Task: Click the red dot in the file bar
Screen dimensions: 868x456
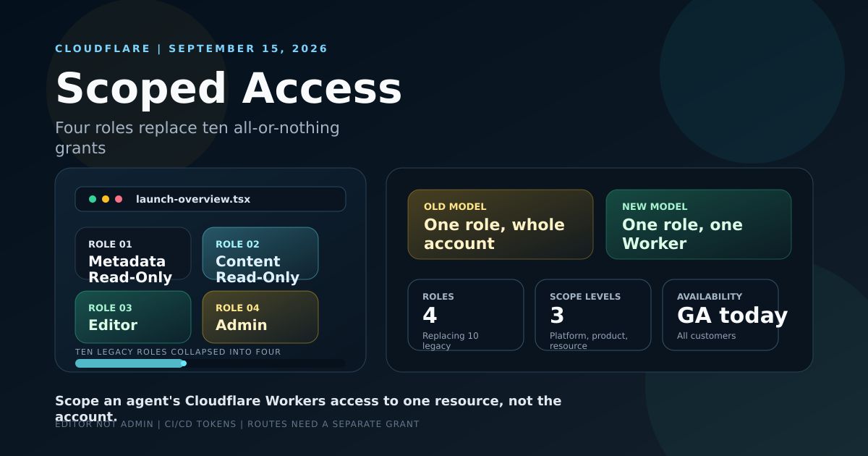Action: click(119, 199)
